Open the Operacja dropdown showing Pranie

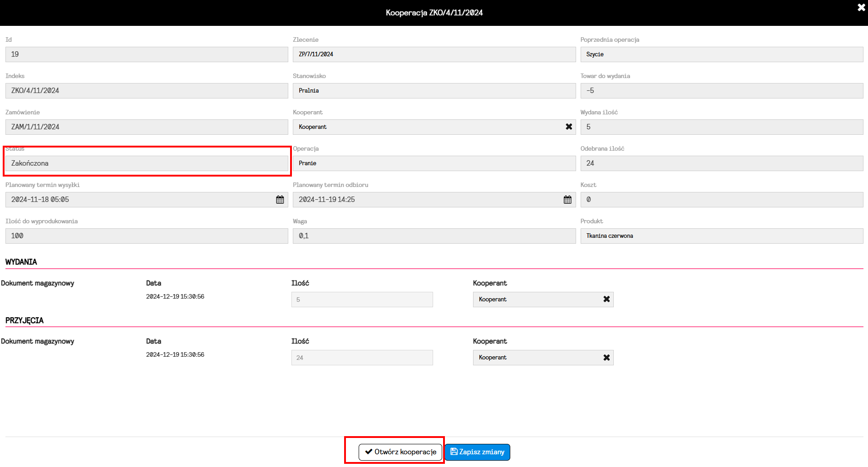click(x=434, y=163)
